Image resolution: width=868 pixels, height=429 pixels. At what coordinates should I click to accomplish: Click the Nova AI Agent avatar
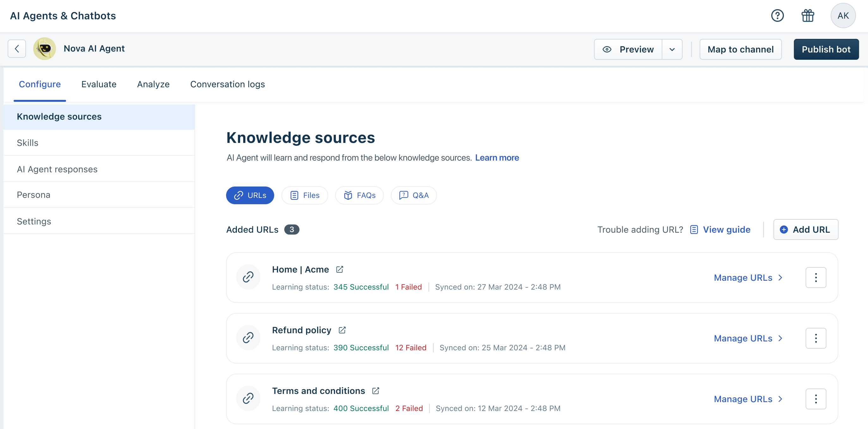tap(45, 49)
